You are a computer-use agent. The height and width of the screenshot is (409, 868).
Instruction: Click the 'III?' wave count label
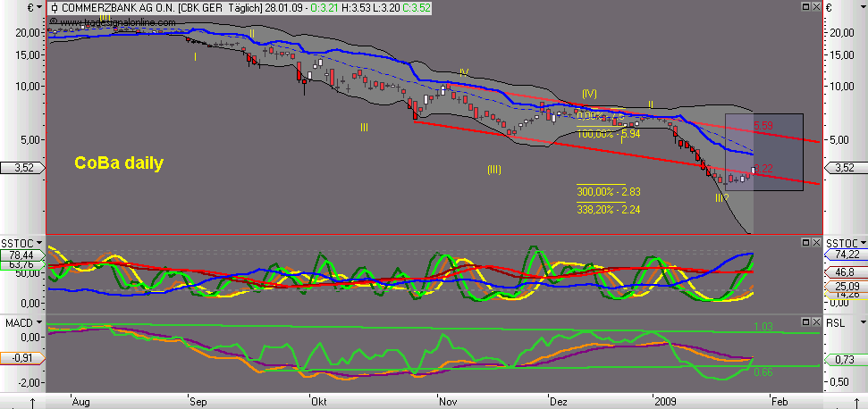click(721, 198)
